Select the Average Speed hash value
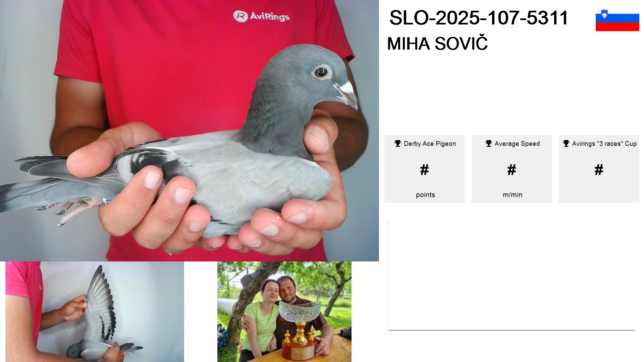This screenshot has width=644, height=362. click(512, 170)
